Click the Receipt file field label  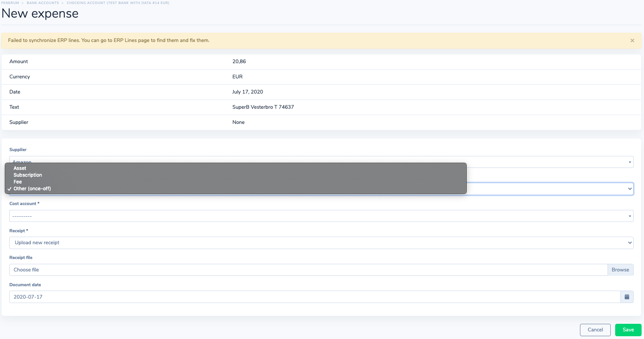point(21,257)
